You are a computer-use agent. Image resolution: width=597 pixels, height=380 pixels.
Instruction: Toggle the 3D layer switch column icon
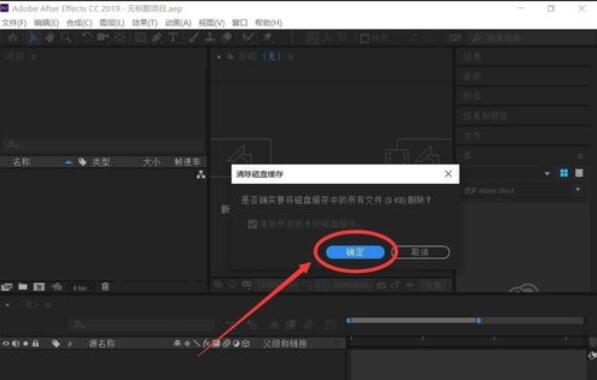246,343
